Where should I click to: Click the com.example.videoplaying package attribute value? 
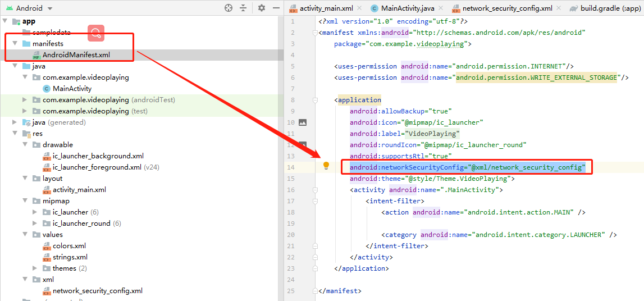pyautogui.click(x=416, y=44)
